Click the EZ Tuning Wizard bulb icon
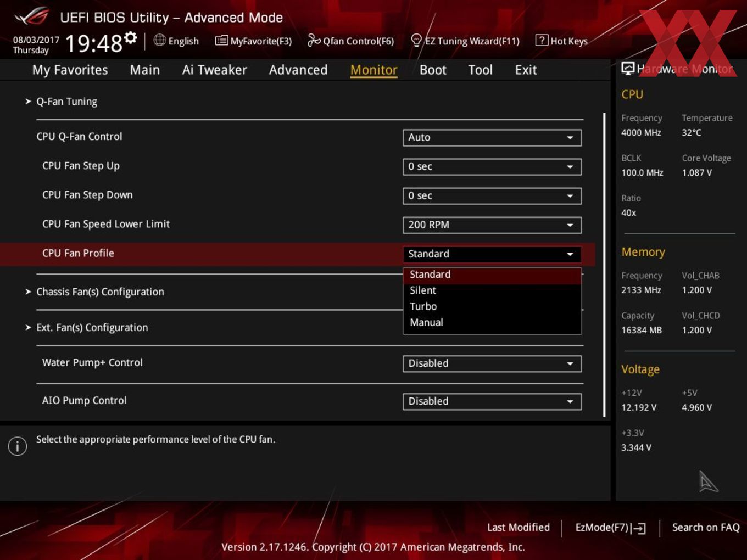 pos(416,40)
